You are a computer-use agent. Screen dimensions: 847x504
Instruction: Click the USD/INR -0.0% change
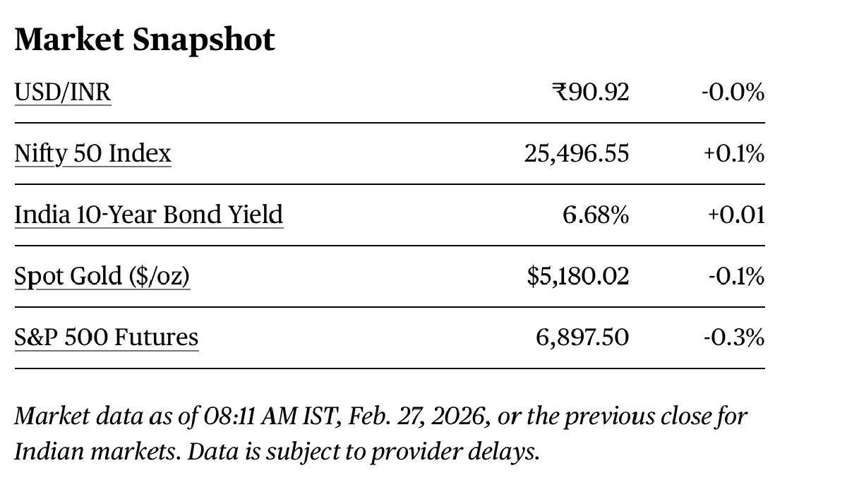point(733,92)
